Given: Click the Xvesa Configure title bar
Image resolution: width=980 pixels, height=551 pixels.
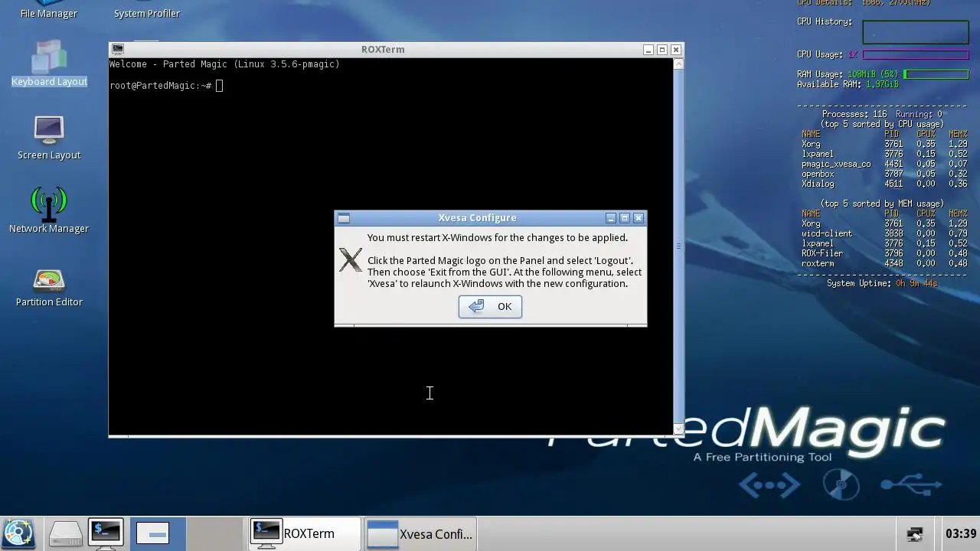Looking at the screenshot, I should pos(478,218).
